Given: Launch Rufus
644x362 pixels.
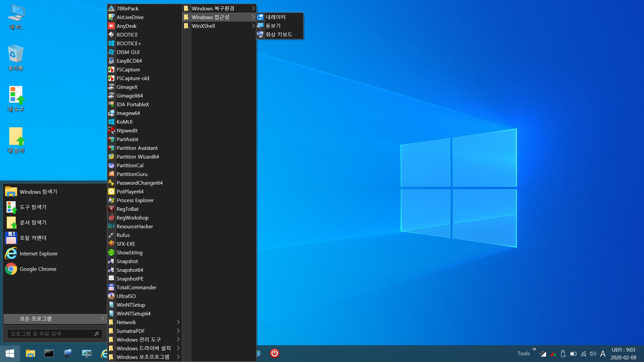Looking at the screenshot, I should click(x=145, y=235).
